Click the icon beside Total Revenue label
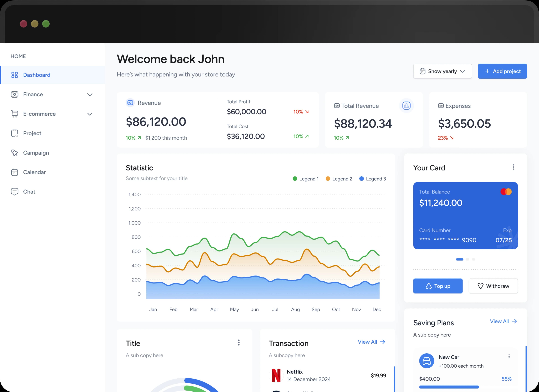This screenshot has height=392, width=539. [x=337, y=106]
